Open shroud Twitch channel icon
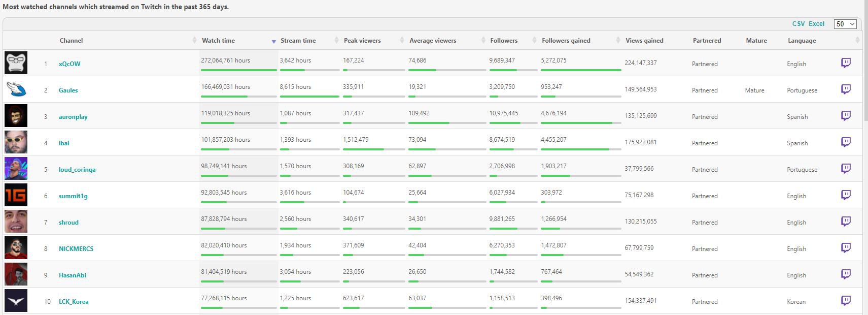Image resolution: width=868 pixels, height=315 pixels. 846,222
